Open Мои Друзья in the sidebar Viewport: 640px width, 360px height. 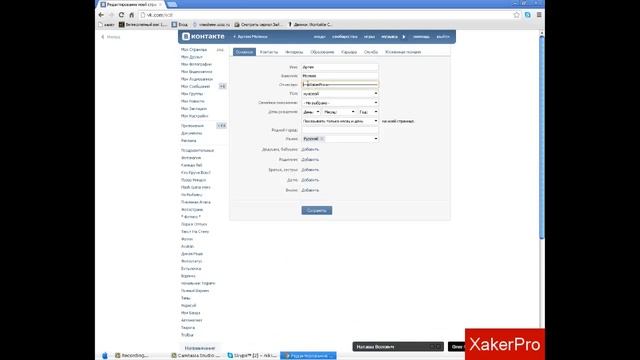[x=192, y=57]
